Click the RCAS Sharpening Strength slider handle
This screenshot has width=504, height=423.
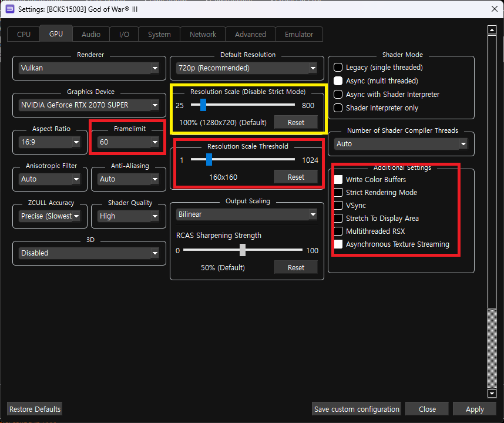click(243, 250)
